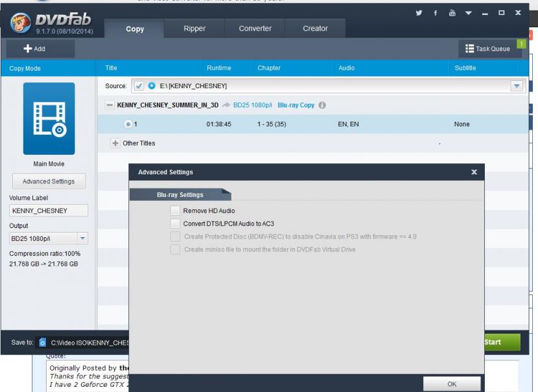Click the Volume Label input field
The image size is (538, 392).
[49, 211]
